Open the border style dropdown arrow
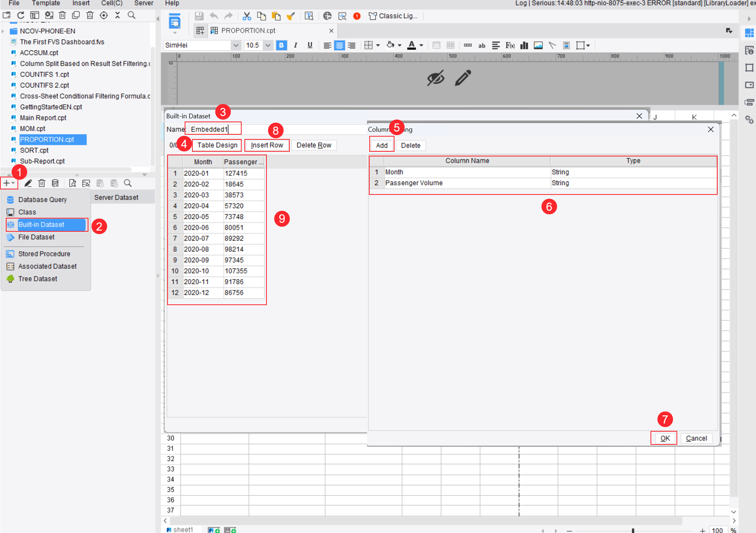 [x=378, y=45]
